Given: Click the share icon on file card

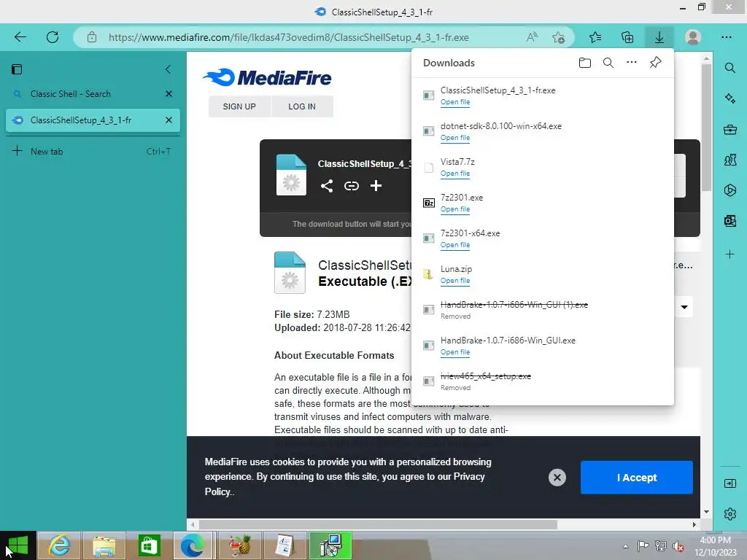Looking at the screenshot, I should coord(327,186).
